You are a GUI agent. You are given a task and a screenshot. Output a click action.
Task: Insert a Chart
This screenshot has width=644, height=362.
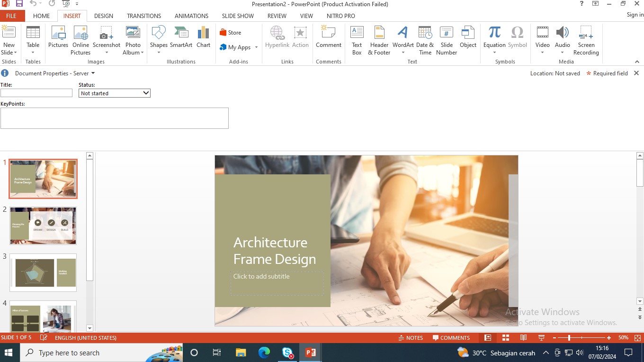(x=203, y=38)
